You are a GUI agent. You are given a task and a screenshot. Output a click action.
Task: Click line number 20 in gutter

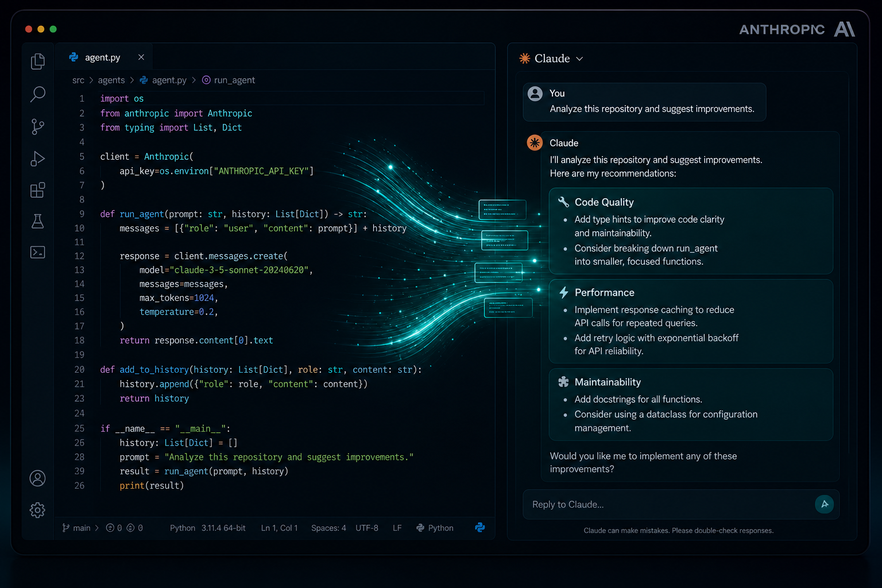(x=79, y=369)
